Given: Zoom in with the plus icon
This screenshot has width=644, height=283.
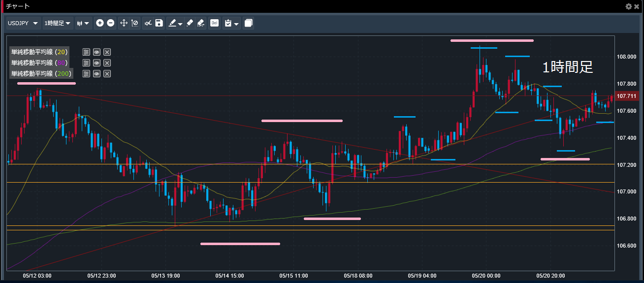Looking at the screenshot, I should [x=100, y=23].
